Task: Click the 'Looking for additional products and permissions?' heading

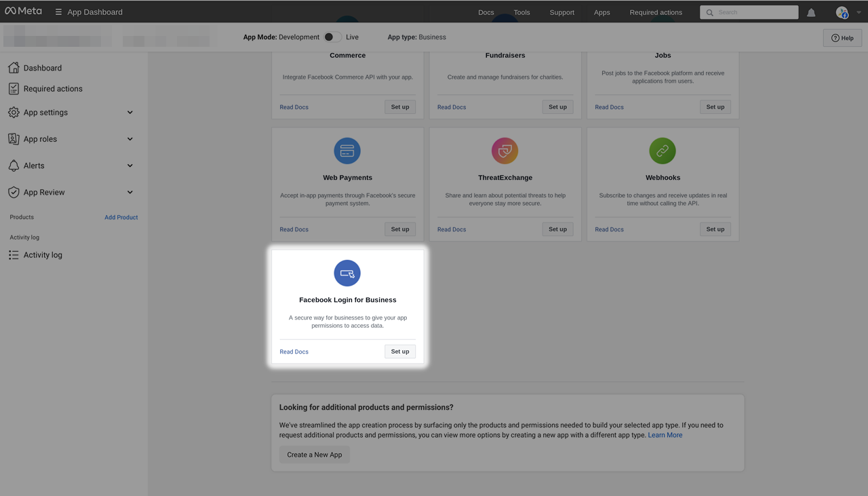Action: tap(366, 408)
